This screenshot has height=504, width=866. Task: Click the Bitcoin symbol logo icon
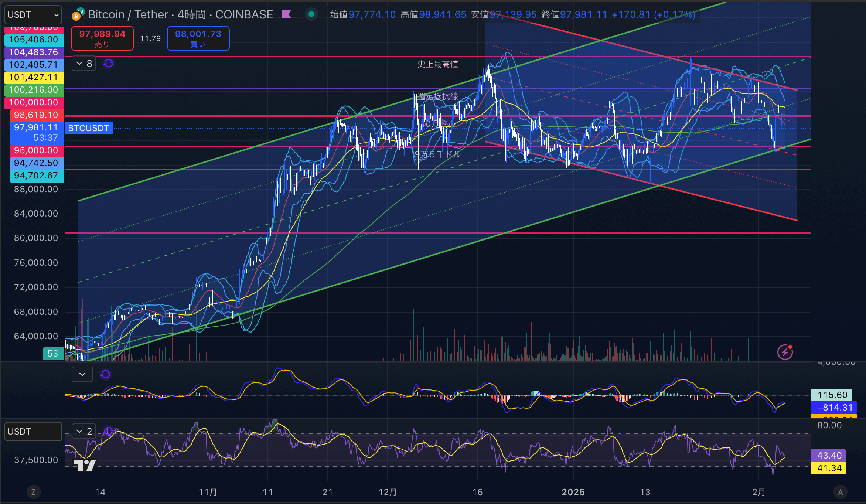78,14
